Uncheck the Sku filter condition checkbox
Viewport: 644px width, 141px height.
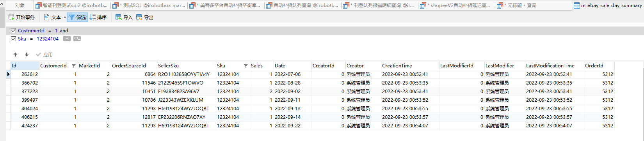pos(14,39)
